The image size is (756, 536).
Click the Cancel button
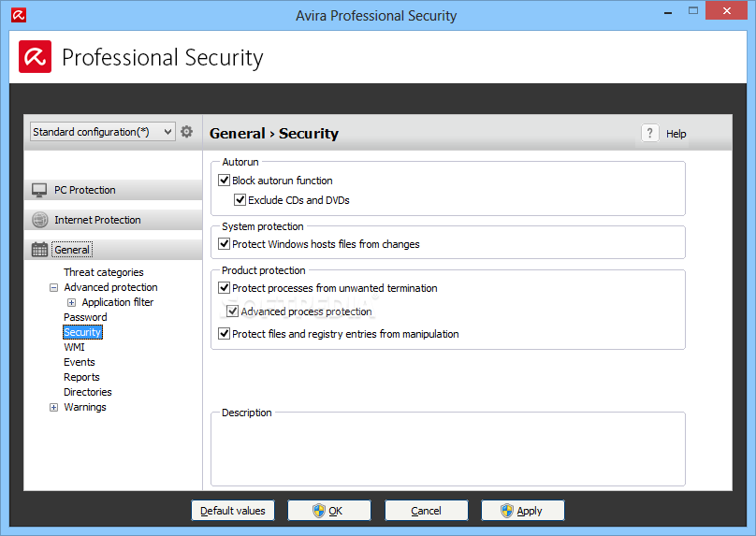click(427, 511)
